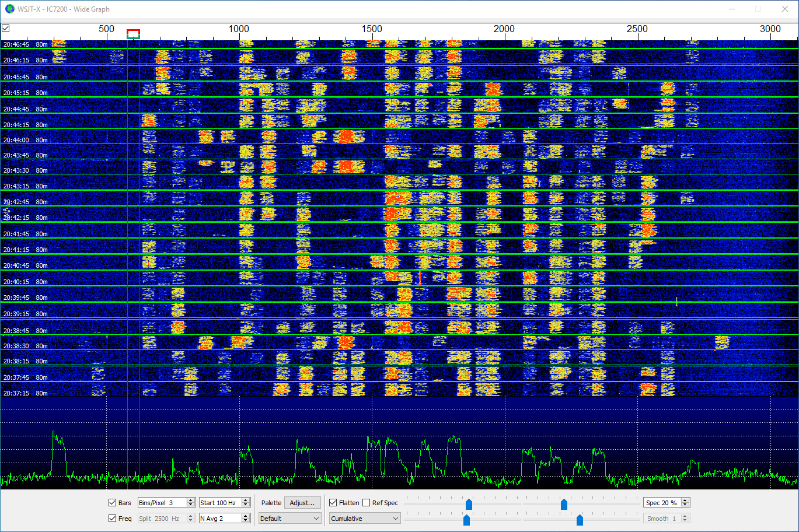The height and width of the screenshot is (532, 799).
Task: Raise Spec percentage with its up arrow
Action: [685, 501]
